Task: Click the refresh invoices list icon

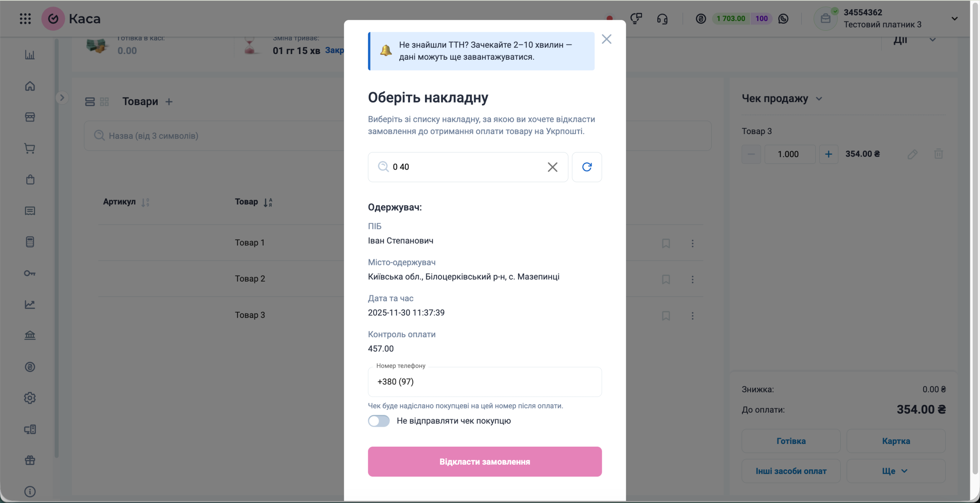Action: 586,167
